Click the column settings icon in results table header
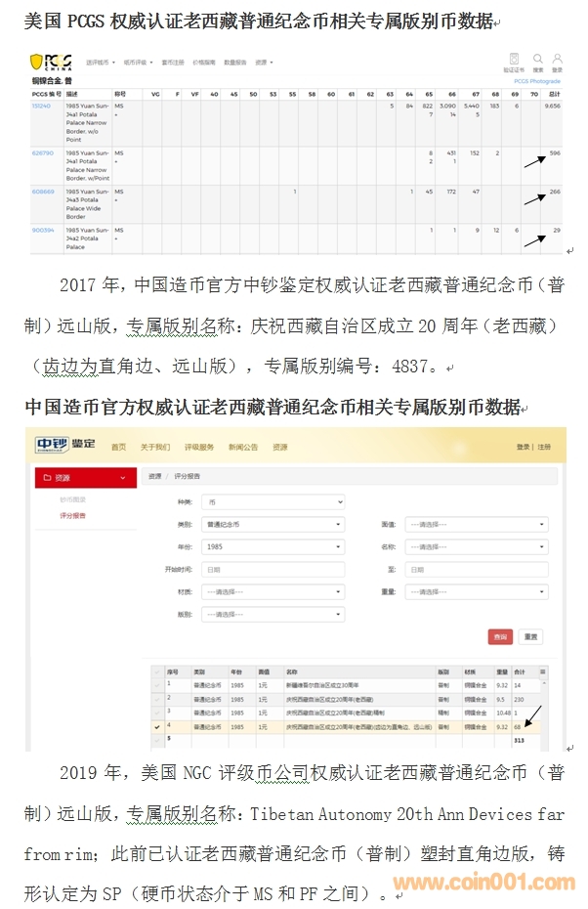 543,672
